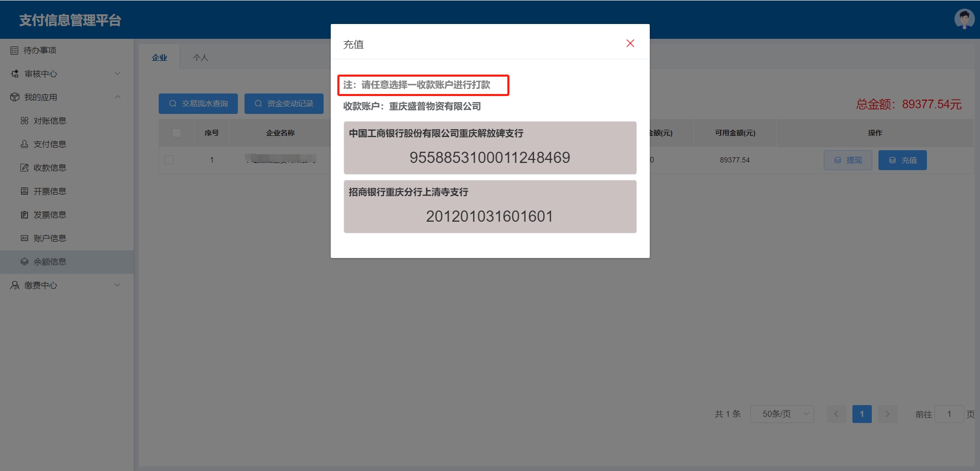Viewport: 980px width, 471px height.
Task: Select 收款信息 in the sidebar
Action: tap(50, 168)
